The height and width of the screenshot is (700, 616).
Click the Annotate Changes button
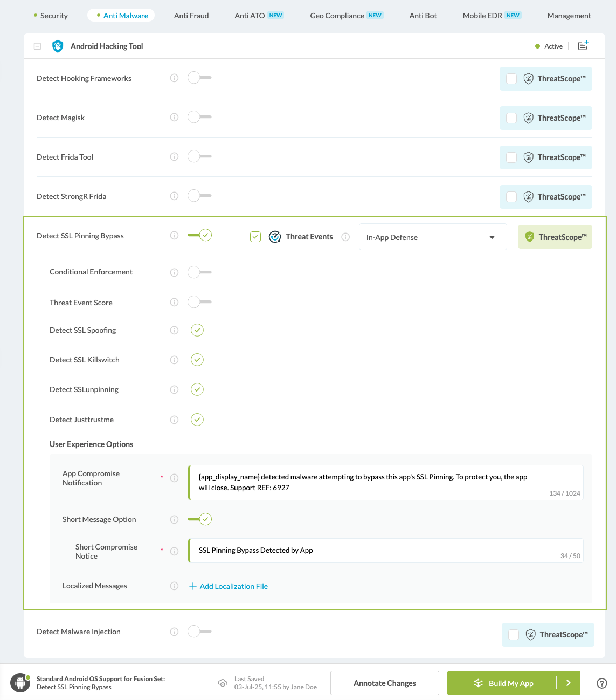384,683
